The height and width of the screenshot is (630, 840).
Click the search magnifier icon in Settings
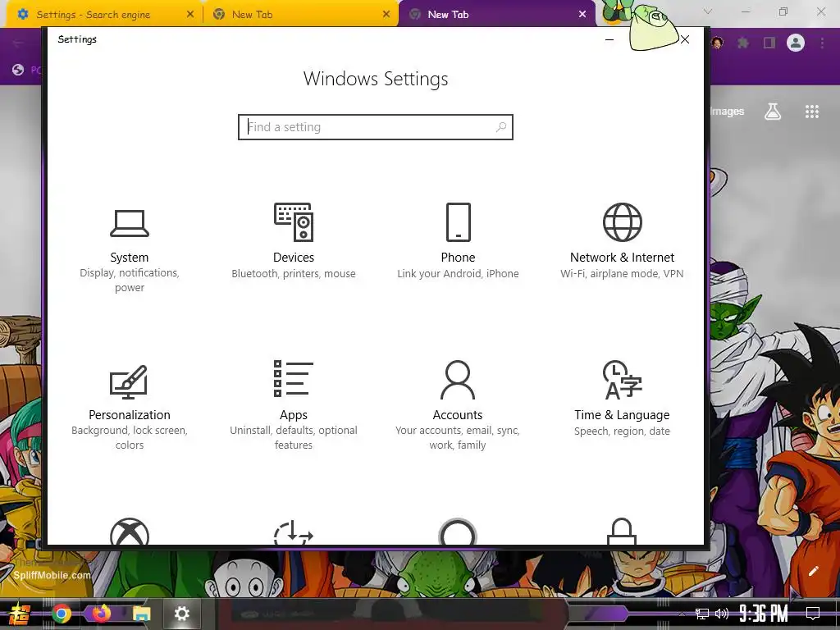501,127
